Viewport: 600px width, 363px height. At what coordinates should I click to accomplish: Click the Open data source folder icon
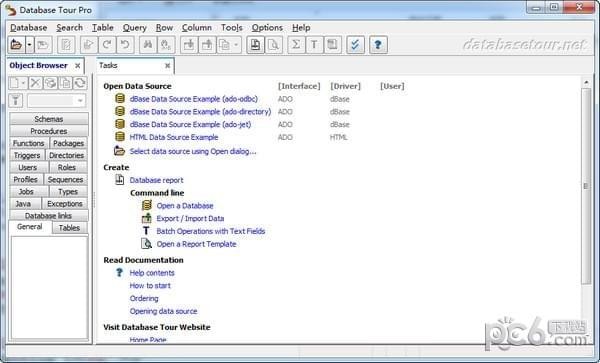[x=16, y=45]
